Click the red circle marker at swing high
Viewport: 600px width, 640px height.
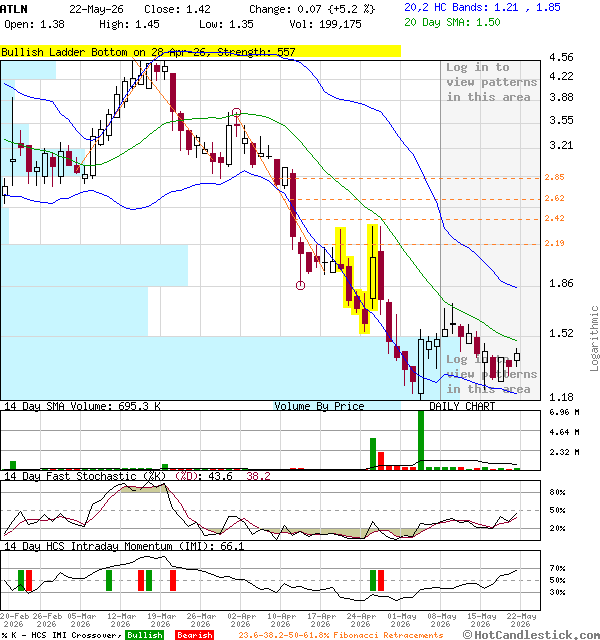pos(236,112)
